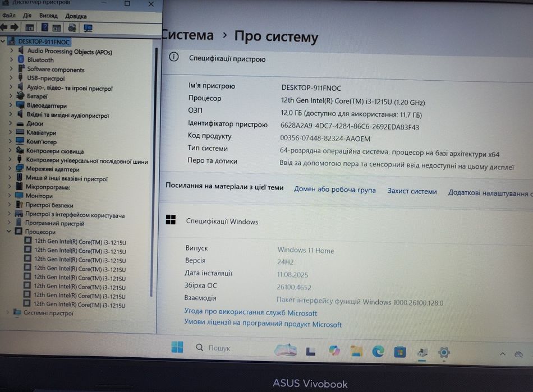Click the product code 00356-07448-82324-AAOEM
The height and width of the screenshot is (392, 533).
(x=325, y=139)
